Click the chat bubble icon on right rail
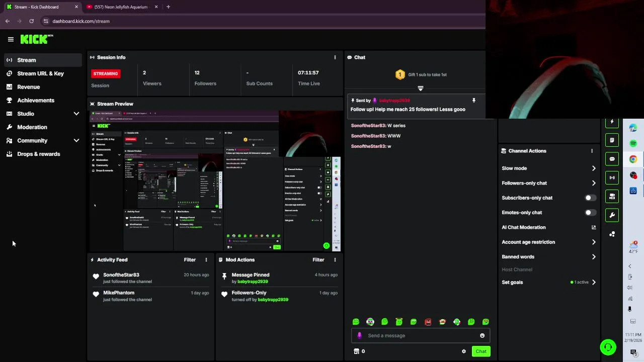 point(612,159)
